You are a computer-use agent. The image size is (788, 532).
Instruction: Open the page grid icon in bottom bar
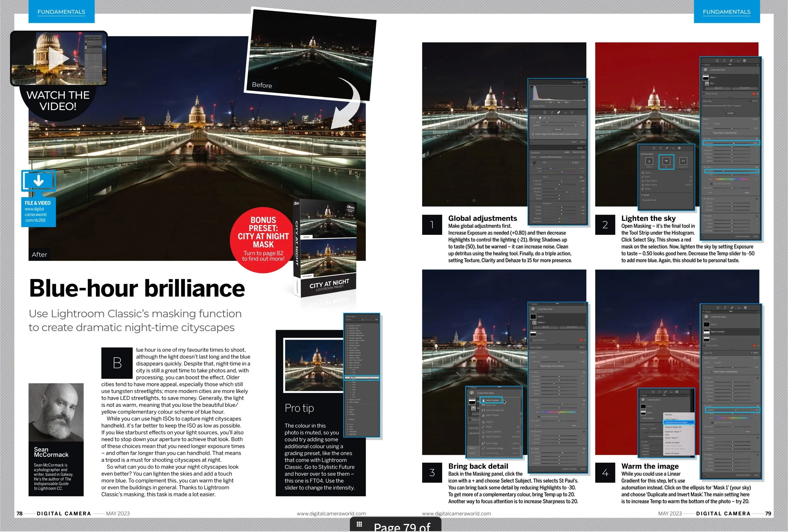(359, 524)
